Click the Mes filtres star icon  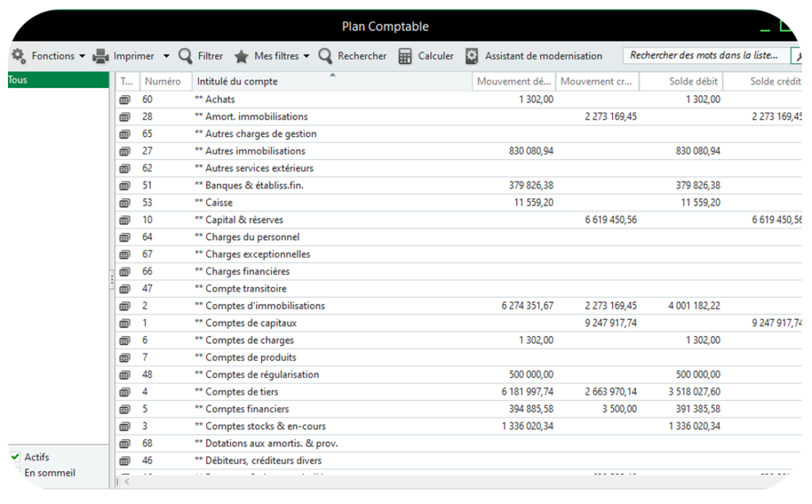pos(241,56)
